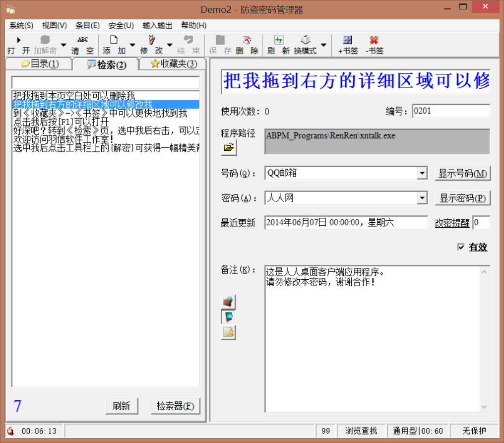Expand the 号码(Q) combo box
Viewport: 504px width, 443px height.
[422, 173]
